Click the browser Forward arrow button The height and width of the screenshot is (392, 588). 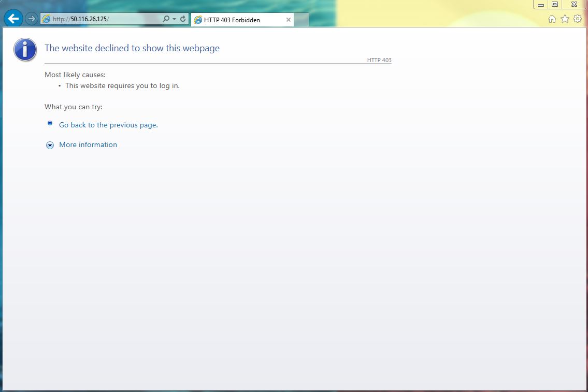(32, 19)
